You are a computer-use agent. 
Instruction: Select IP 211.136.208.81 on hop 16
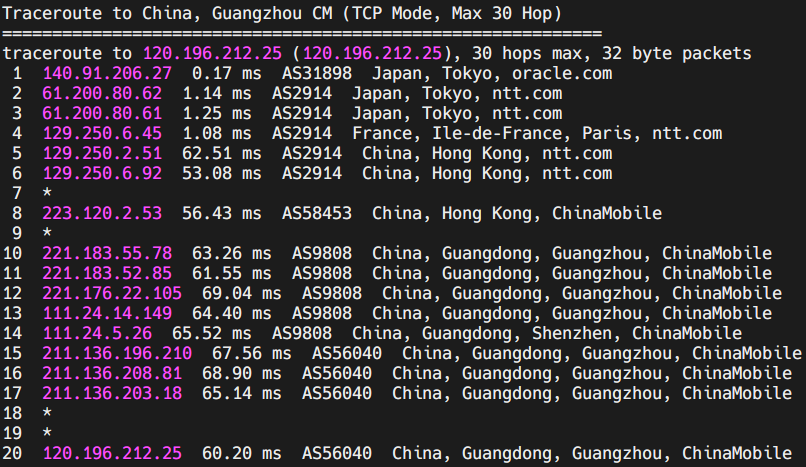pyautogui.click(x=112, y=374)
